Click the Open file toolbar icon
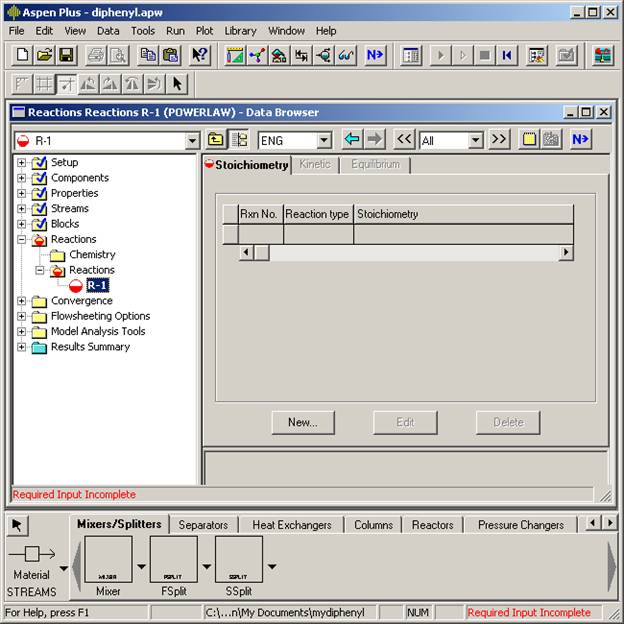 click(x=45, y=56)
